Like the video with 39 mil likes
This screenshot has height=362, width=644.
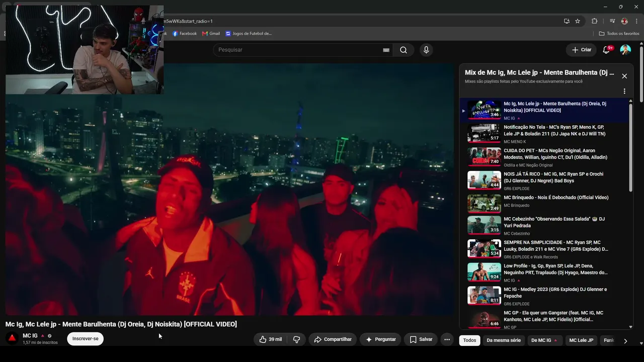[270, 339]
